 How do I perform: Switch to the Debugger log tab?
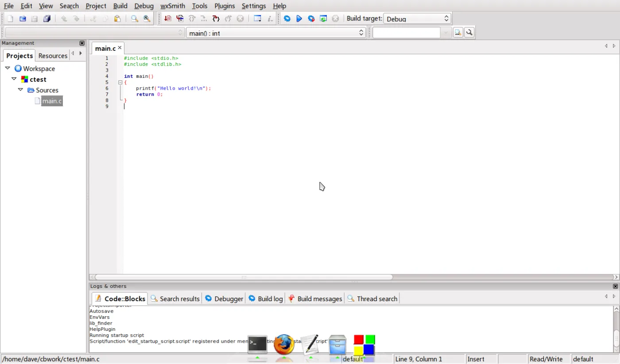click(224, 299)
